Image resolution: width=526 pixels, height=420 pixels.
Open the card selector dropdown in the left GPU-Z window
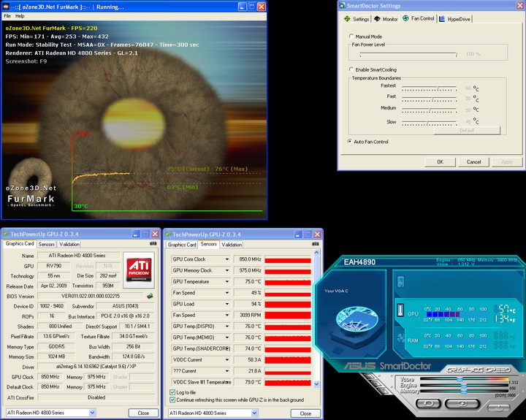[92, 413]
